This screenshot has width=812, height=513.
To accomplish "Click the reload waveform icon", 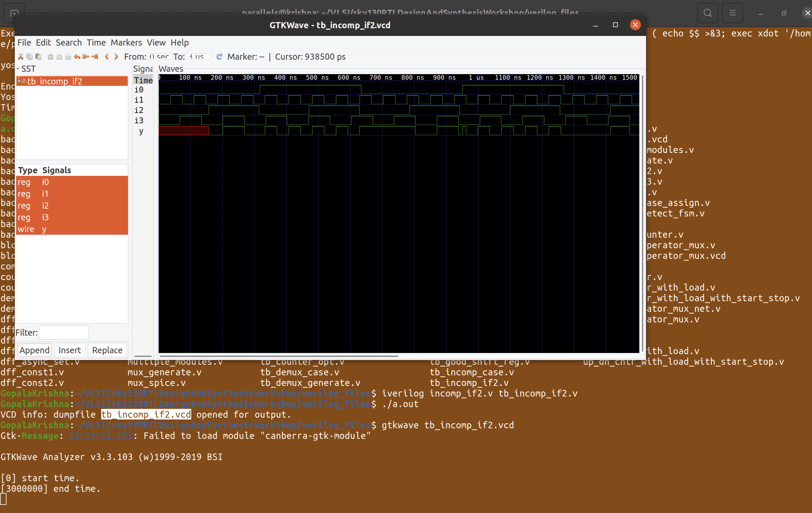I will (x=219, y=57).
